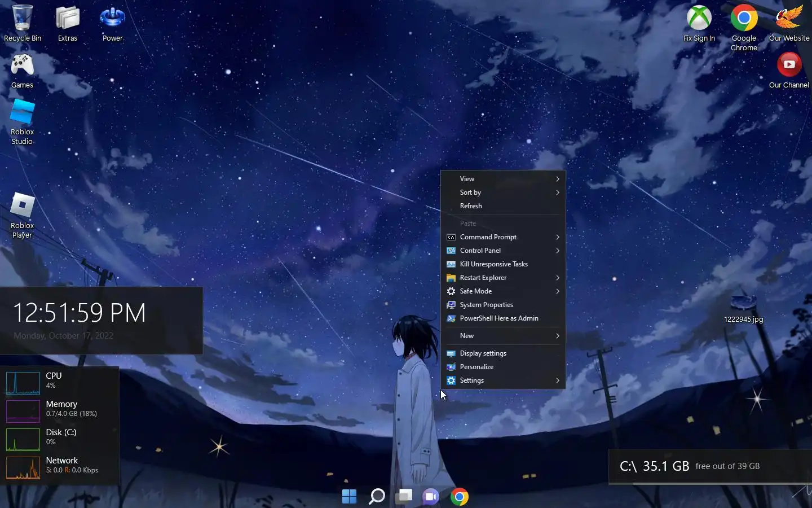This screenshot has width=812, height=508.
Task: Select the Roblox Studio desktop icon
Action: 22,112
